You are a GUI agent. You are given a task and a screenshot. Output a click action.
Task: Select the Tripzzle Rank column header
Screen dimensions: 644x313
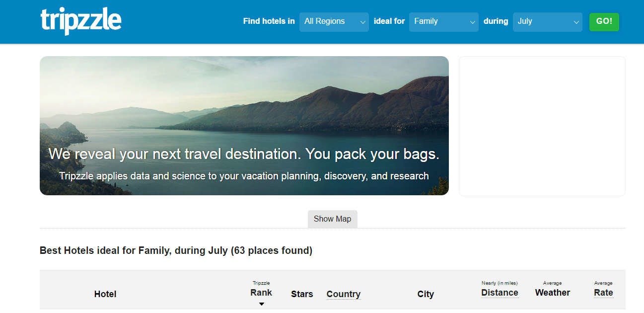click(261, 292)
